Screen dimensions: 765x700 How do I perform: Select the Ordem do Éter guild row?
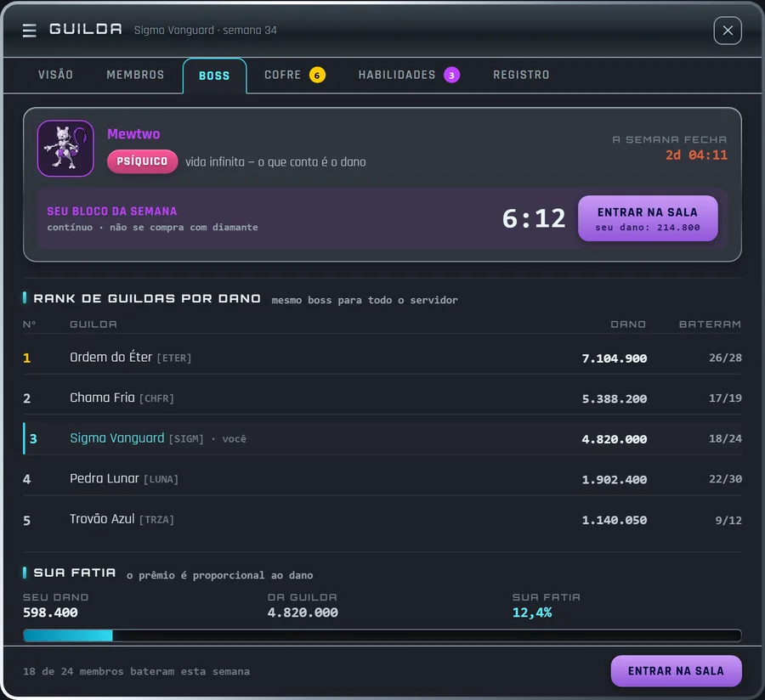pyautogui.click(x=382, y=358)
